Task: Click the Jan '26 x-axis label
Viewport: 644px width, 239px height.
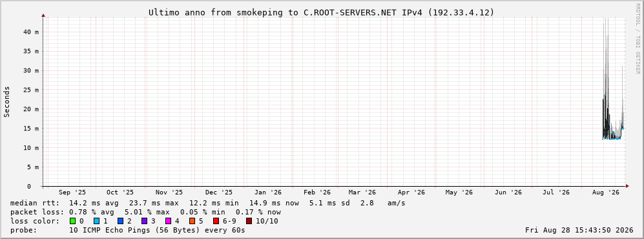Action: click(x=268, y=192)
